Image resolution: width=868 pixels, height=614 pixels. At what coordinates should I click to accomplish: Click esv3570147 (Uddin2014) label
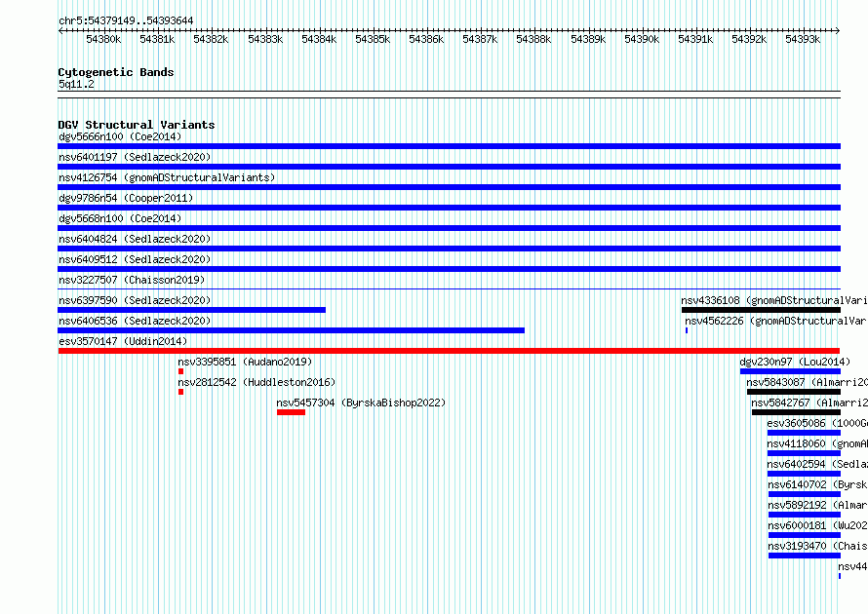click(123, 341)
